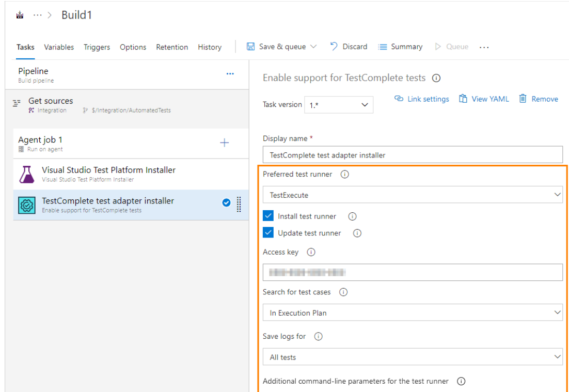The image size is (569, 392).
Task: Click the Azure DevOps project icon
Action: [x=20, y=15]
